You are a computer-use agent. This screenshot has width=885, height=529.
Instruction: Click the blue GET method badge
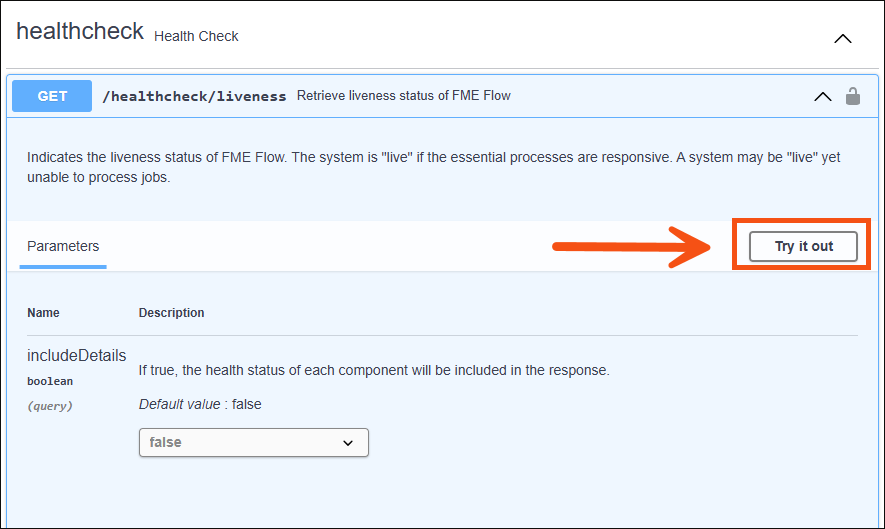52,96
